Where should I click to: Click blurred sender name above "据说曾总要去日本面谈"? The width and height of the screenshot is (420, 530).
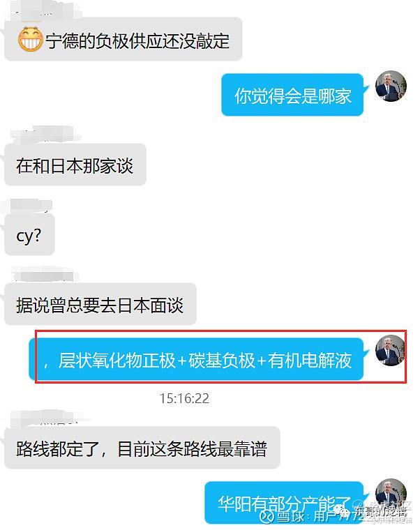pos(43,275)
